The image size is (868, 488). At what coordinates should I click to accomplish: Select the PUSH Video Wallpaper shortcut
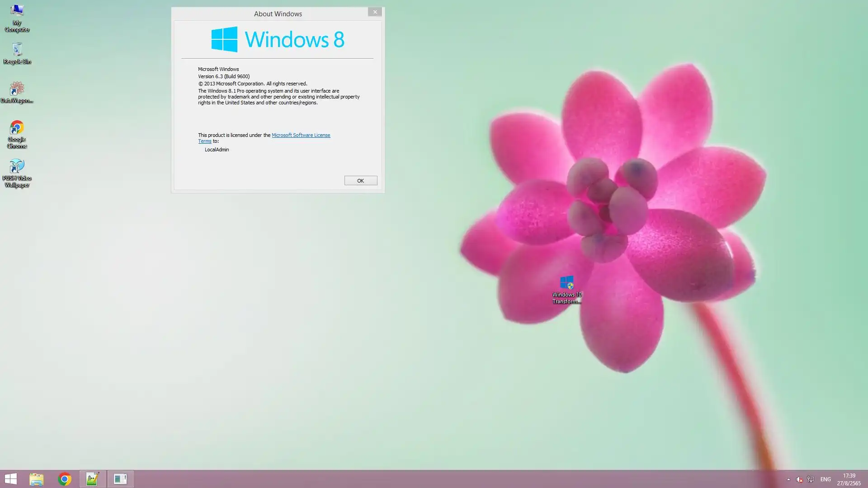point(17,173)
